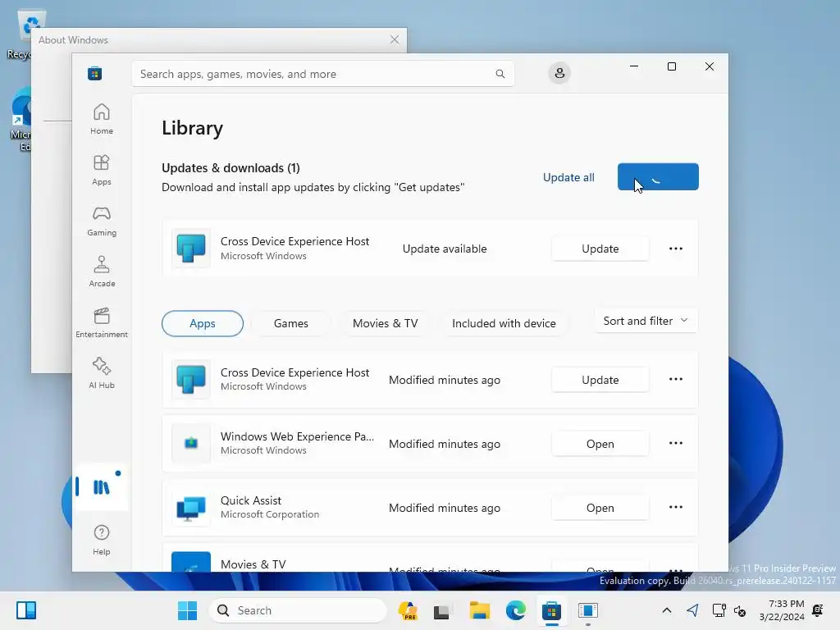Open the Gaming section in sidebar
The height and width of the screenshot is (630, 840).
point(101,221)
